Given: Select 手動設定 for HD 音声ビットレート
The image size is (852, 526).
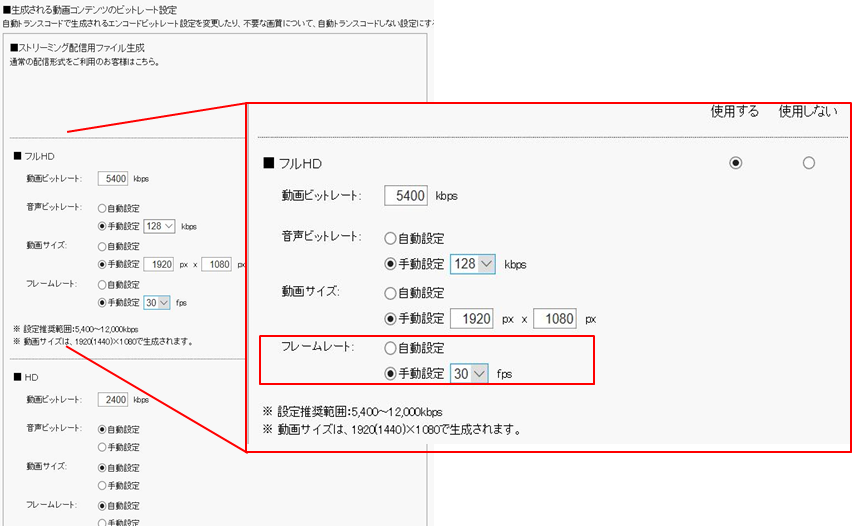Looking at the screenshot, I should pyautogui.click(x=103, y=446).
